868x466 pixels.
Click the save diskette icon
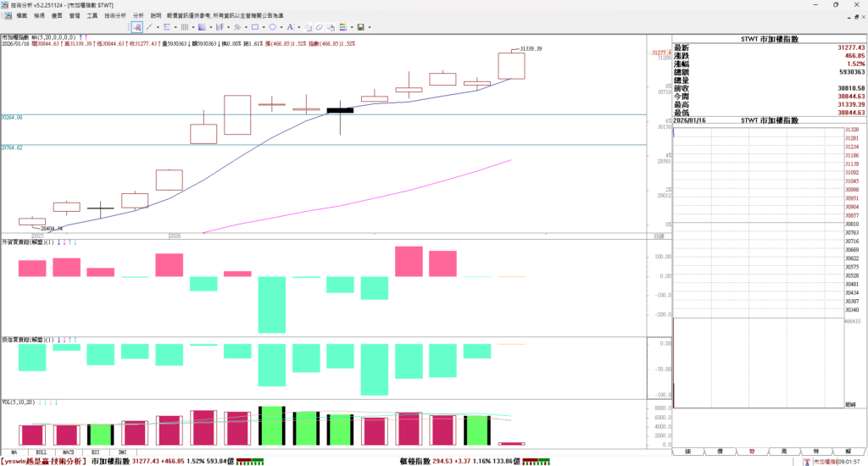click(360, 27)
